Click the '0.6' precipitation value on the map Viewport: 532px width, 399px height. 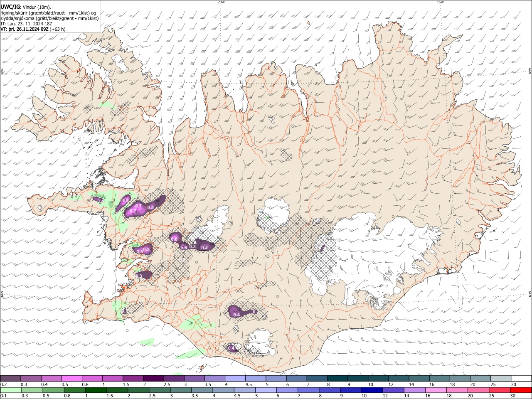pyautogui.click(x=174, y=239)
